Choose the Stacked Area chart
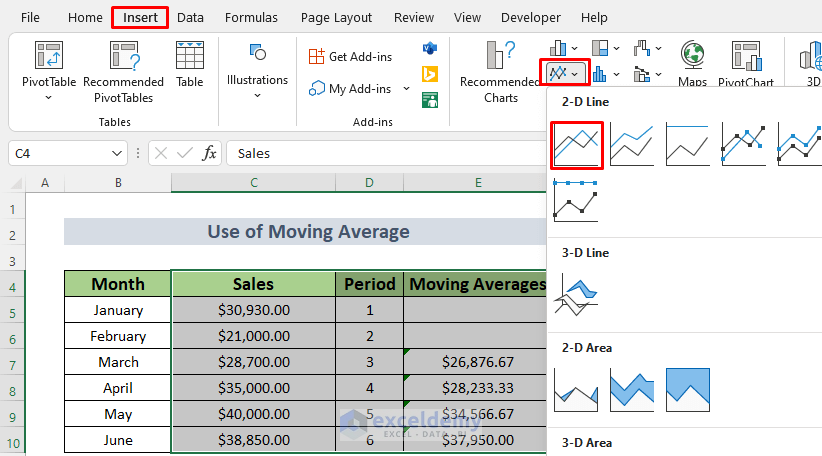 point(631,389)
